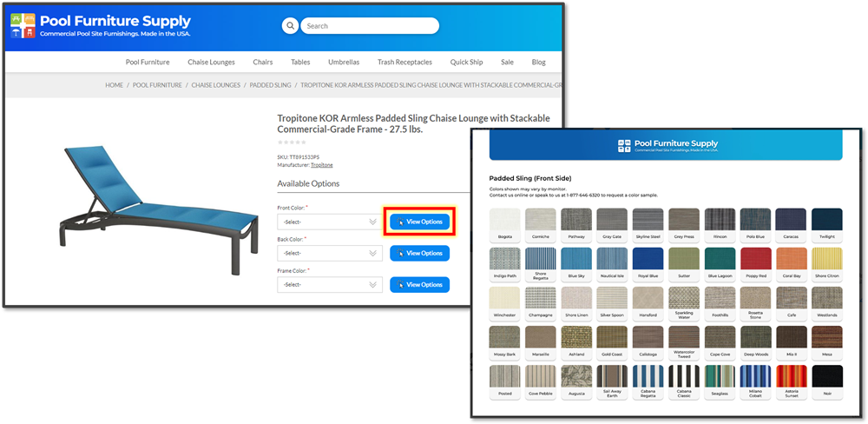Click the chaise lounge product image
The image size is (868, 424).
coord(158,210)
